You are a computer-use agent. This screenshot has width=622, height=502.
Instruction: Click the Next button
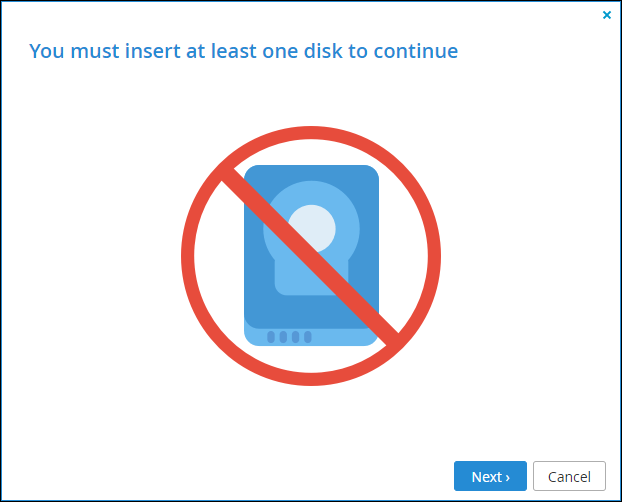pyautogui.click(x=490, y=476)
